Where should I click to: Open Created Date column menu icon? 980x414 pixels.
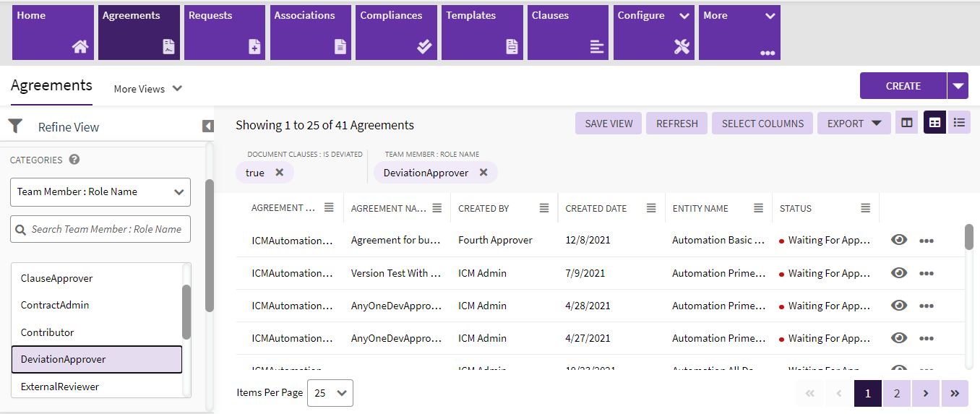click(x=651, y=208)
